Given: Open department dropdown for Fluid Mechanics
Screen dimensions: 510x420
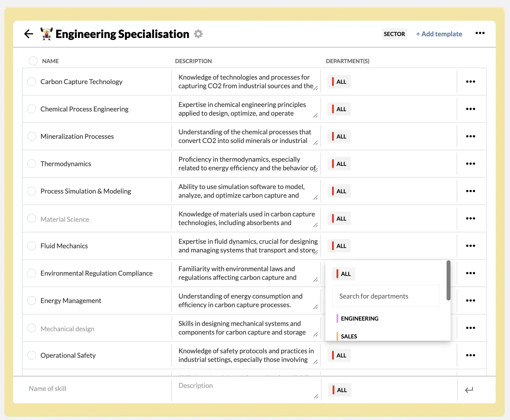Looking at the screenshot, I should 339,246.
